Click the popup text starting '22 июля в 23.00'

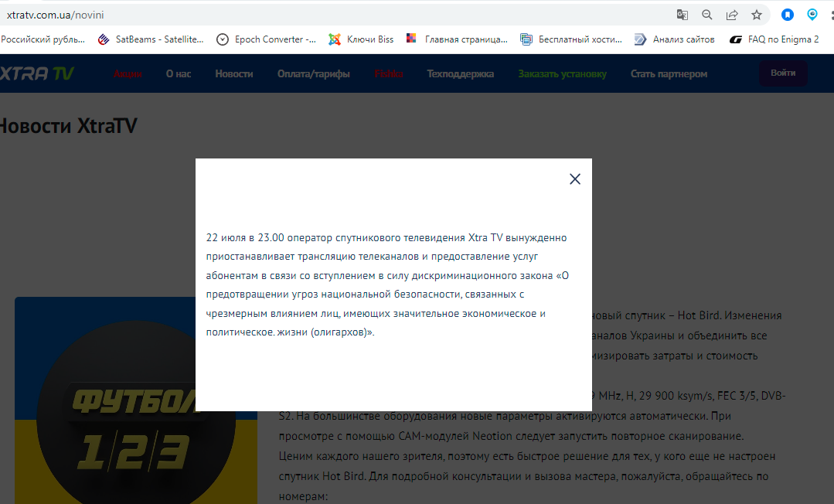coord(387,284)
